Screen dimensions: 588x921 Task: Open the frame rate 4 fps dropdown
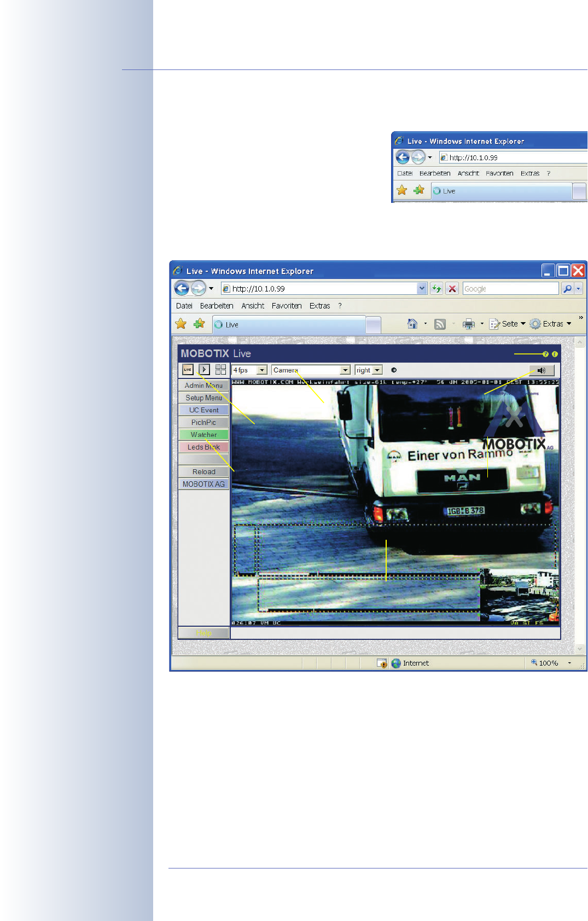click(x=249, y=370)
